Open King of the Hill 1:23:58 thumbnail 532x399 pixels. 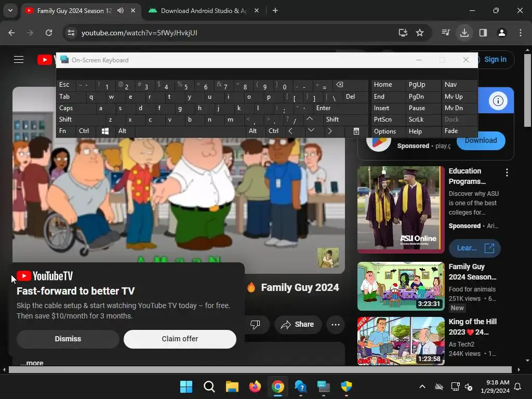coord(401,341)
